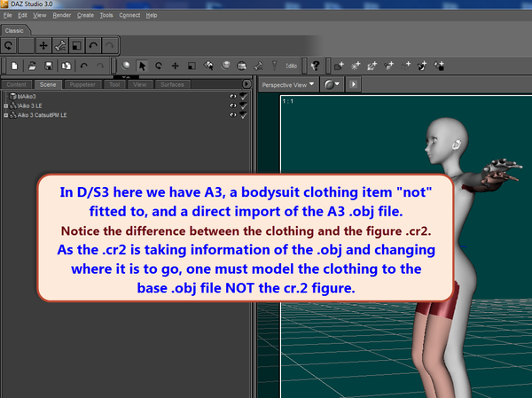
Task: Open the Connect menu
Action: (x=129, y=15)
